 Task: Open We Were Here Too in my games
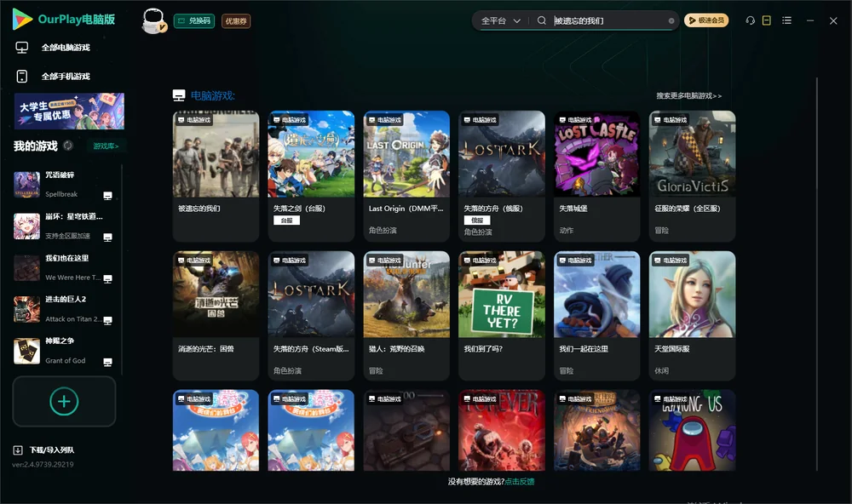pos(64,267)
